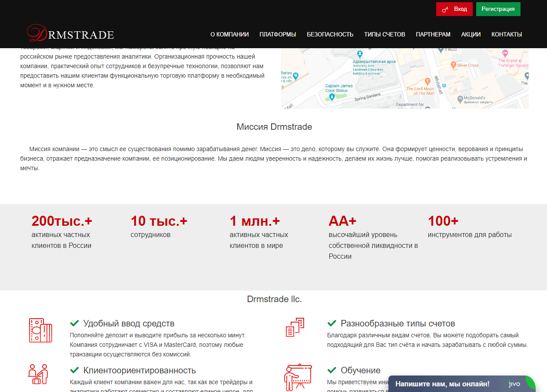The height and width of the screenshot is (392, 547).
Task: Open the О компании menu item
Action: coord(229,34)
